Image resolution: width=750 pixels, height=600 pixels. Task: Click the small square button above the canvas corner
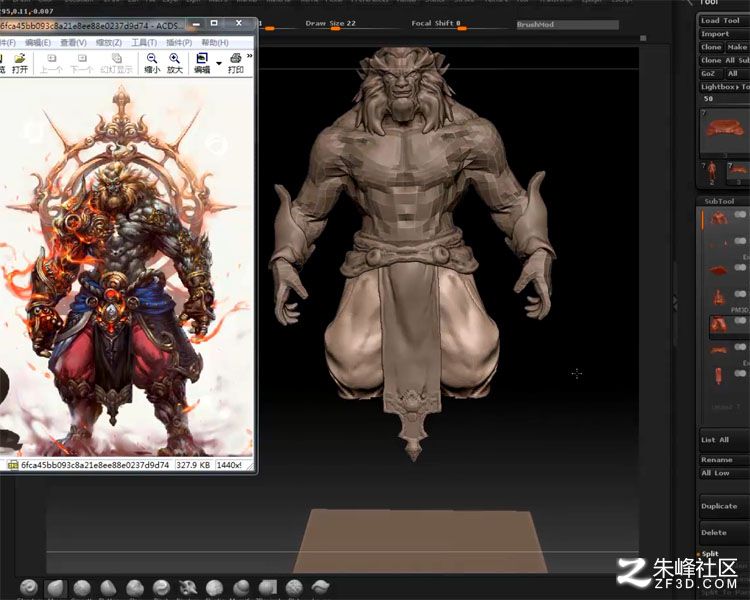pyautogui.click(x=643, y=38)
